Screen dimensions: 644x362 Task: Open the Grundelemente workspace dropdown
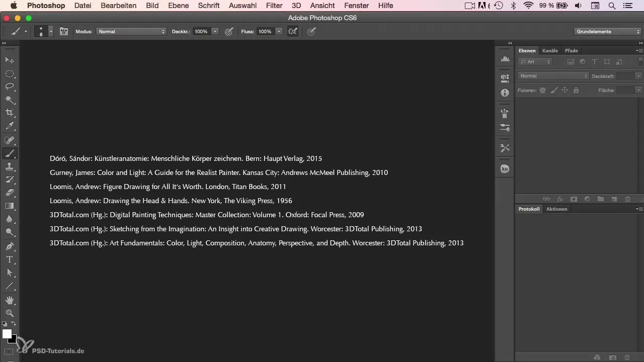(x=607, y=31)
